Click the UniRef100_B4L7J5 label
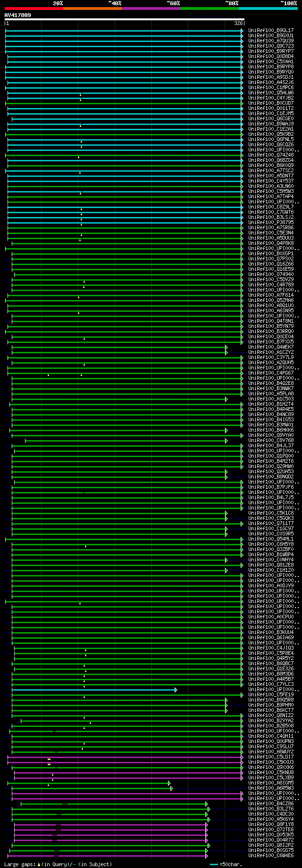This screenshot has height=868, width=302. coord(271,497)
